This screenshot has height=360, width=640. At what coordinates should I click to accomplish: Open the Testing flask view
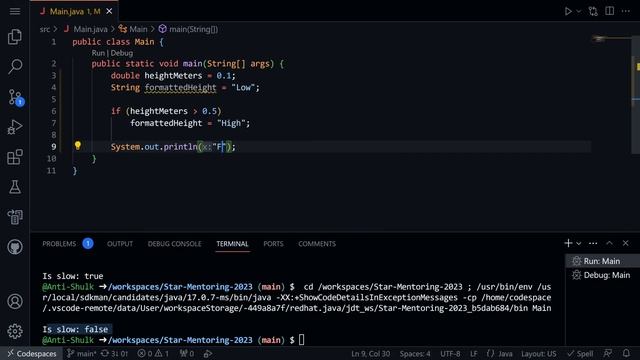15,187
